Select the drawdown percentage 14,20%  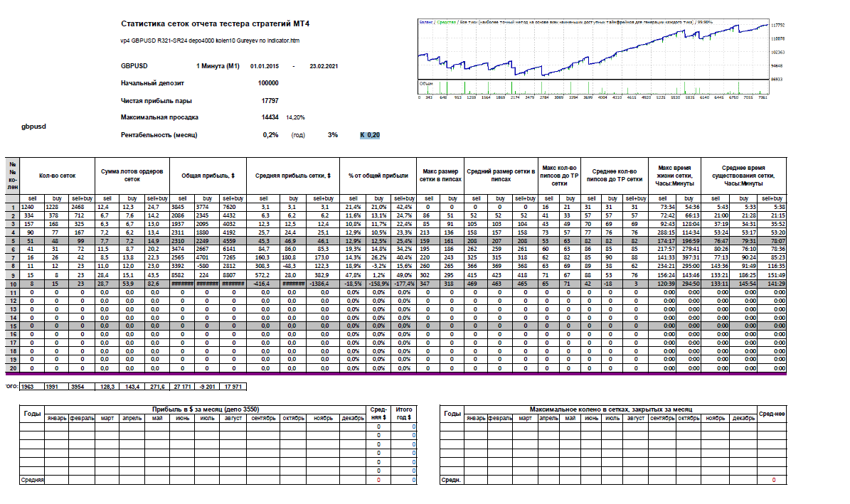point(295,117)
